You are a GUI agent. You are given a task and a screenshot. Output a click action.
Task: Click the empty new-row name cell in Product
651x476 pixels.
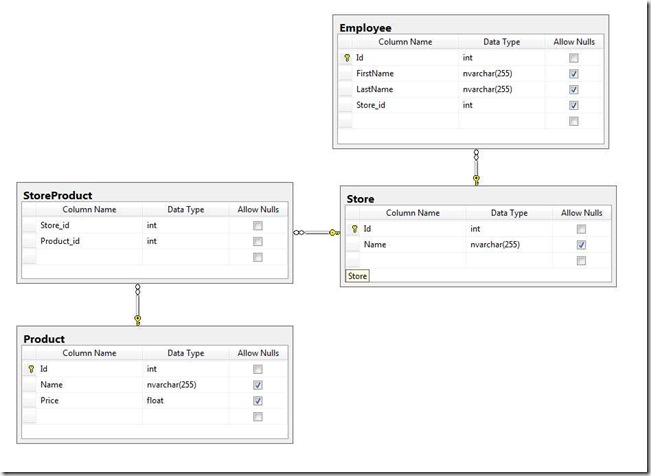click(x=89, y=417)
